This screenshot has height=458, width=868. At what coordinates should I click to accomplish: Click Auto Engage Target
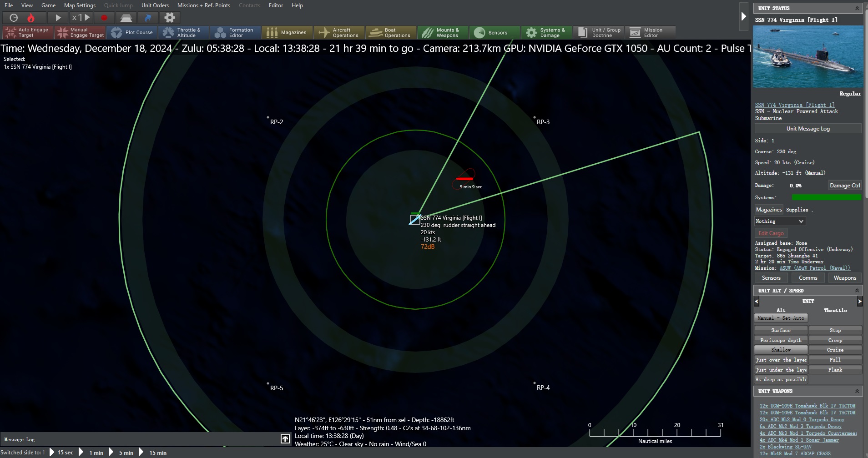(28, 32)
